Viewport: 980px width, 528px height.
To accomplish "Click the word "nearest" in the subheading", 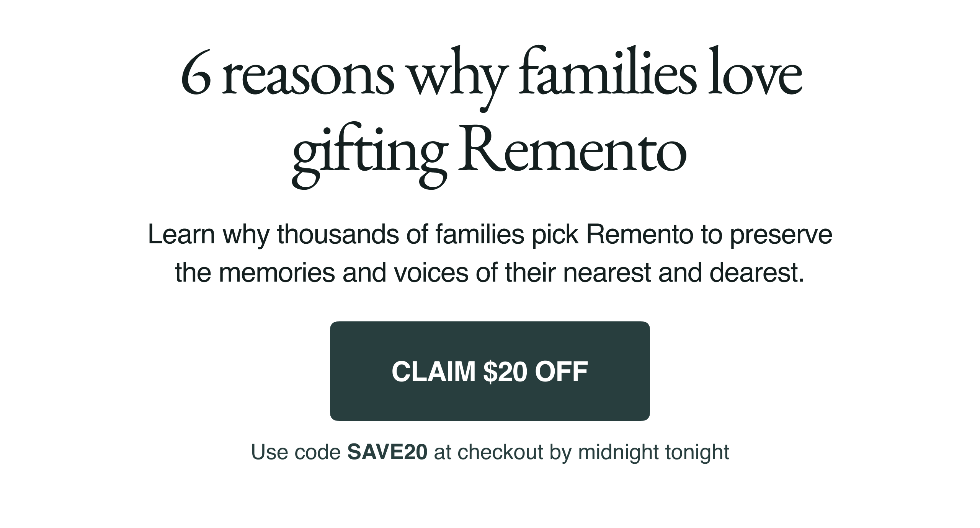I will [608, 272].
